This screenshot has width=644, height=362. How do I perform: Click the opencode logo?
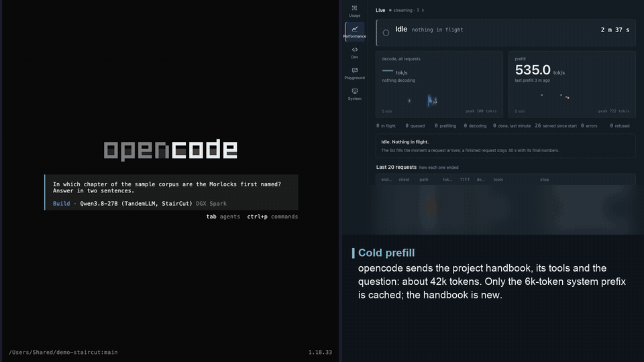click(170, 149)
